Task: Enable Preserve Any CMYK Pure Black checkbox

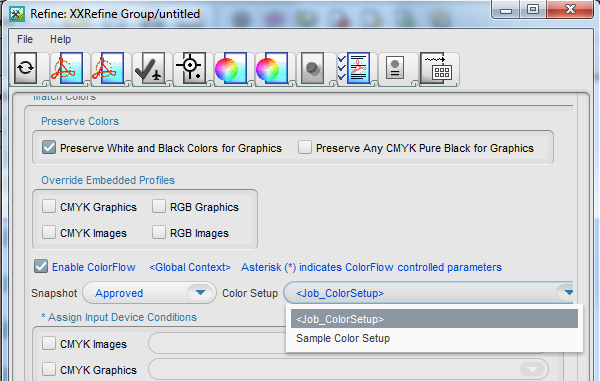Action: pos(305,148)
